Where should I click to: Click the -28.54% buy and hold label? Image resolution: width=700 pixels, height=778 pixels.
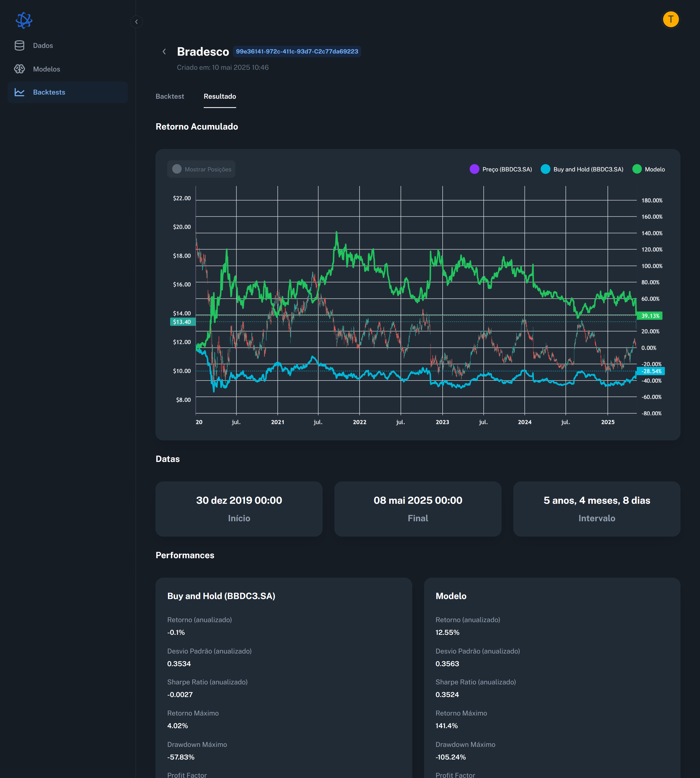650,371
